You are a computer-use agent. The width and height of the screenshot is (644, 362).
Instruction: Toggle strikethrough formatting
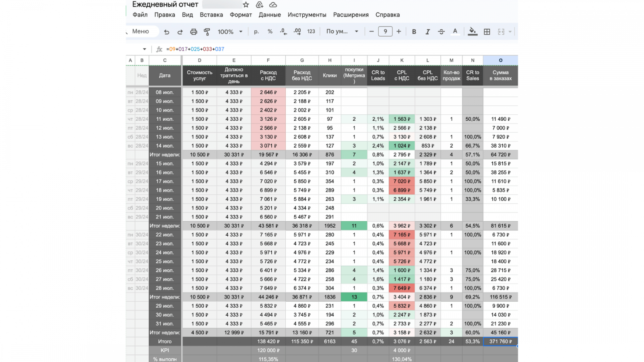(x=441, y=32)
